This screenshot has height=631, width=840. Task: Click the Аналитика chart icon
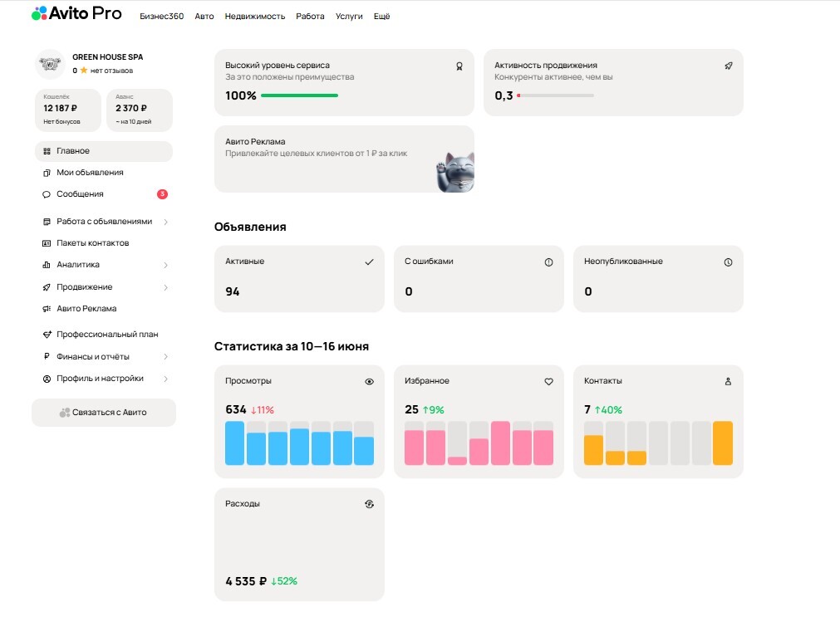(47, 265)
